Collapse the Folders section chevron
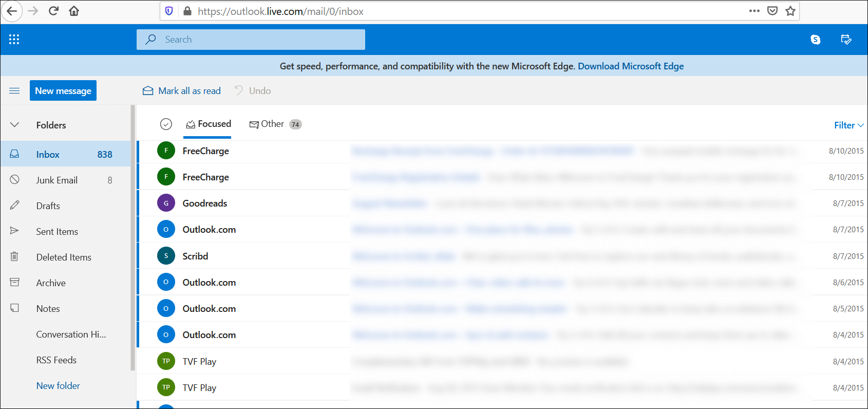868x409 pixels. pyautogui.click(x=14, y=125)
